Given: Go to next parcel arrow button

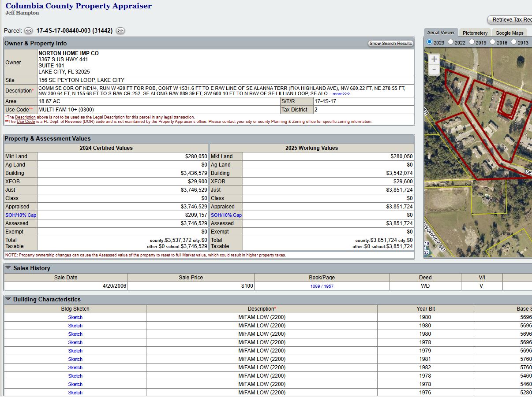Looking at the screenshot, I should [120, 31].
